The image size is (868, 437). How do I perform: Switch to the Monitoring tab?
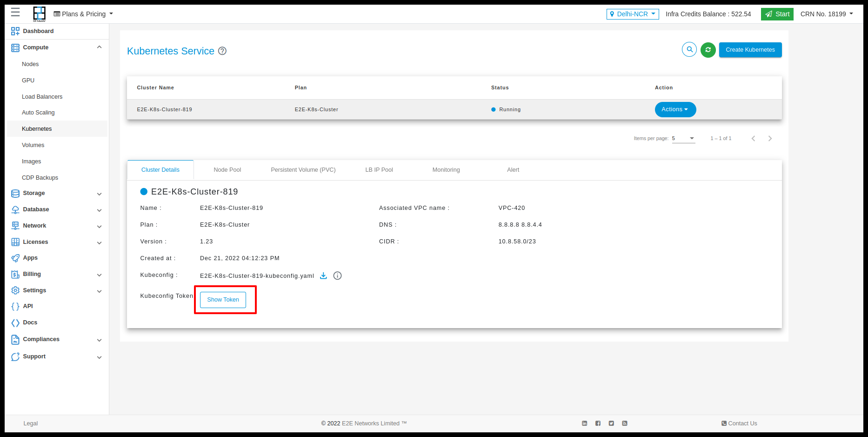tap(446, 170)
